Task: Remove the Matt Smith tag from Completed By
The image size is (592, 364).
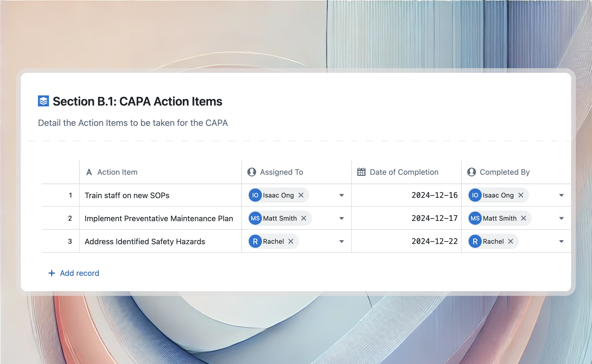Action: pyautogui.click(x=524, y=218)
